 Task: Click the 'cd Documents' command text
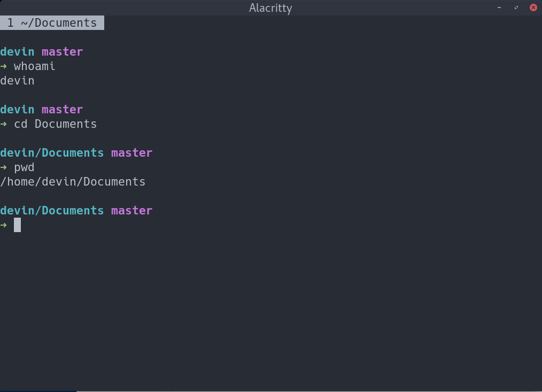pos(55,124)
